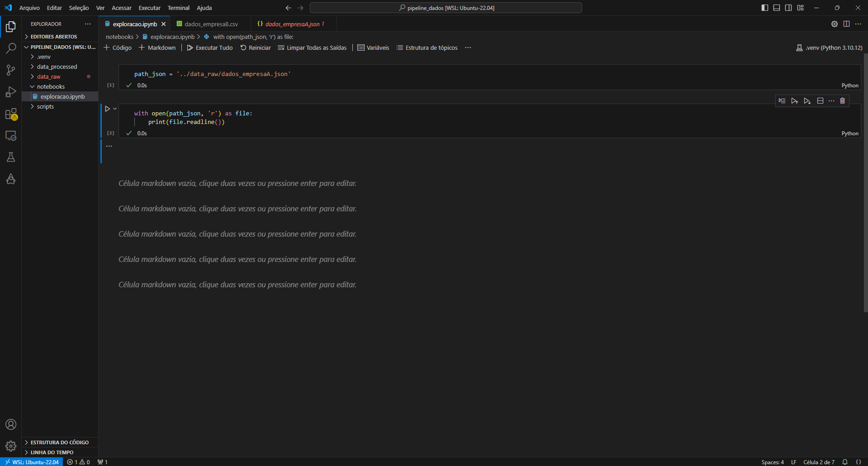This screenshot has height=466, width=868.
Task: Open forwarded ports indicator in status bar
Action: pyautogui.click(x=103, y=462)
